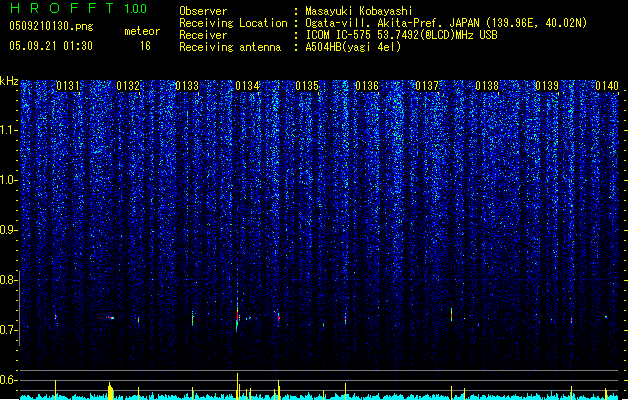The height and width of the screenshot is (400, 629).
Task: Click the Receiving Location label
Action: [233, 23]
